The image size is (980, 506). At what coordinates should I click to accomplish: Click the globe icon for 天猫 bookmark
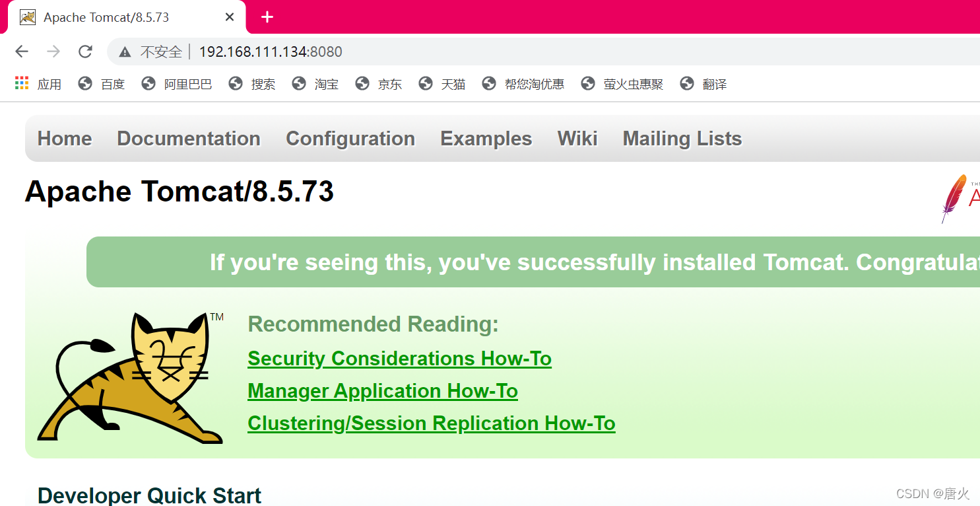(426, 83)
